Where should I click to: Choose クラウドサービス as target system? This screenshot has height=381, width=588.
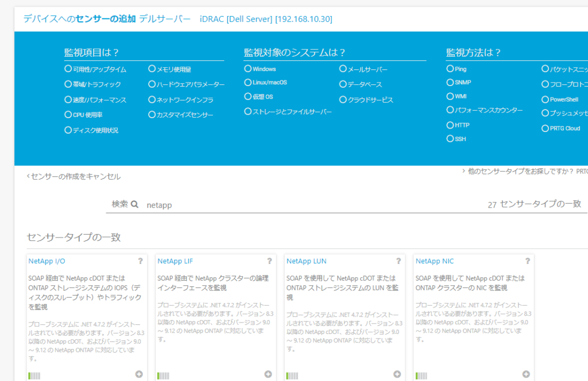[343, 100]
